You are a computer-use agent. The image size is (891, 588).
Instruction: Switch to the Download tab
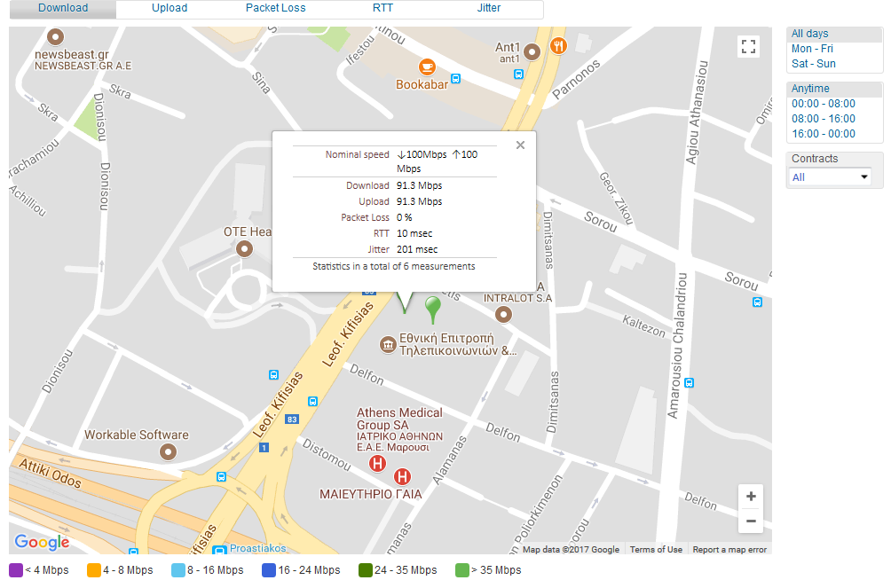63,9
